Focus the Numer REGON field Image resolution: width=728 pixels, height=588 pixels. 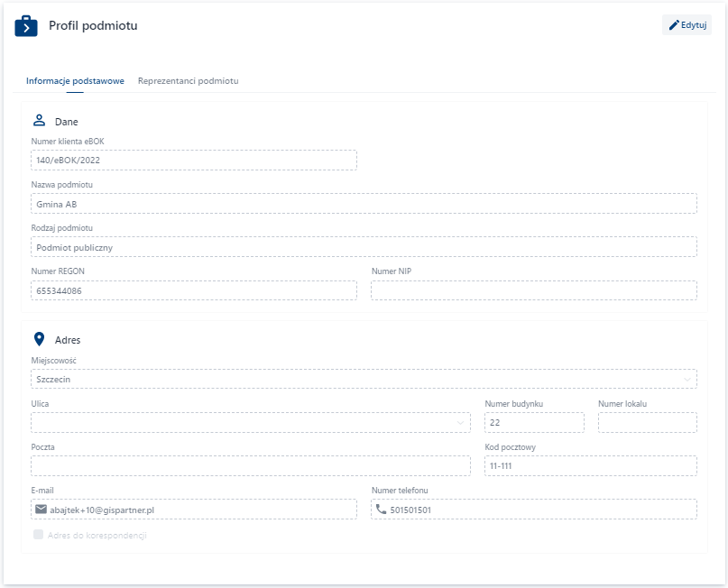(x=194, y=290)
